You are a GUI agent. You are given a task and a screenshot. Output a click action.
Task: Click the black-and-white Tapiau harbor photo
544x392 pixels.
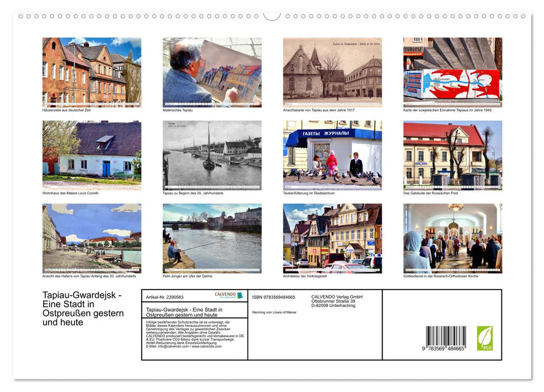pos(212,155)
